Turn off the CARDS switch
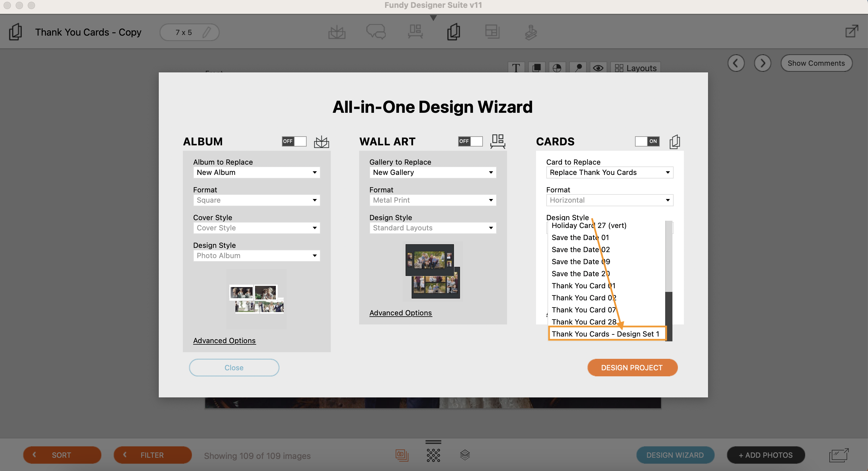The height and width of the screenshot is (471, 868). [x=647, y=141]
